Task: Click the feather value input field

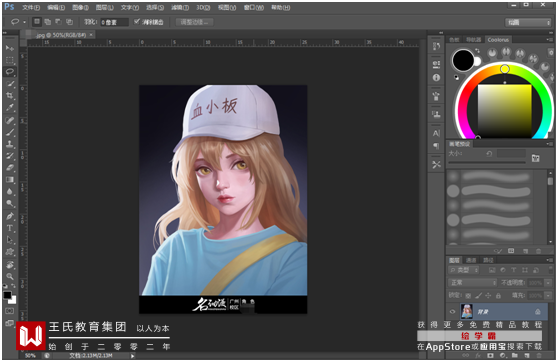Action: [x=114, y=22]
